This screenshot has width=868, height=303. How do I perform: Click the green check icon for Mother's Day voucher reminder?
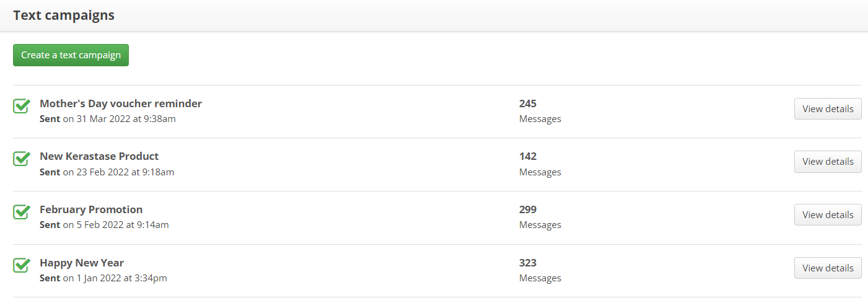pyautogui.click(x=22, y=106)
